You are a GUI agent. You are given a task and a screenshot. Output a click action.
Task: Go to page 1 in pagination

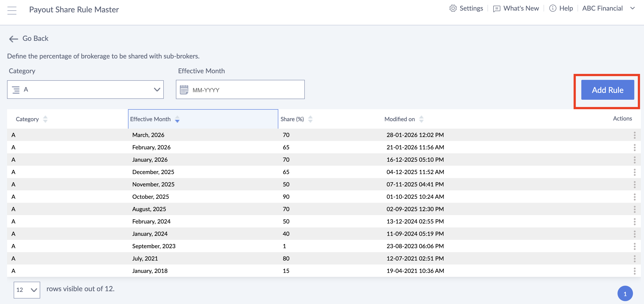pos(625,294)
